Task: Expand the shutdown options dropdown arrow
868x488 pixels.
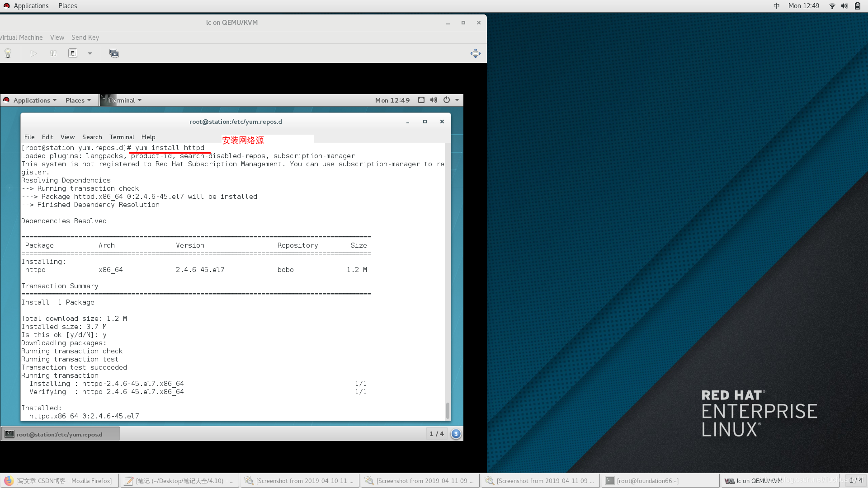Action: [x=90, y=53]
